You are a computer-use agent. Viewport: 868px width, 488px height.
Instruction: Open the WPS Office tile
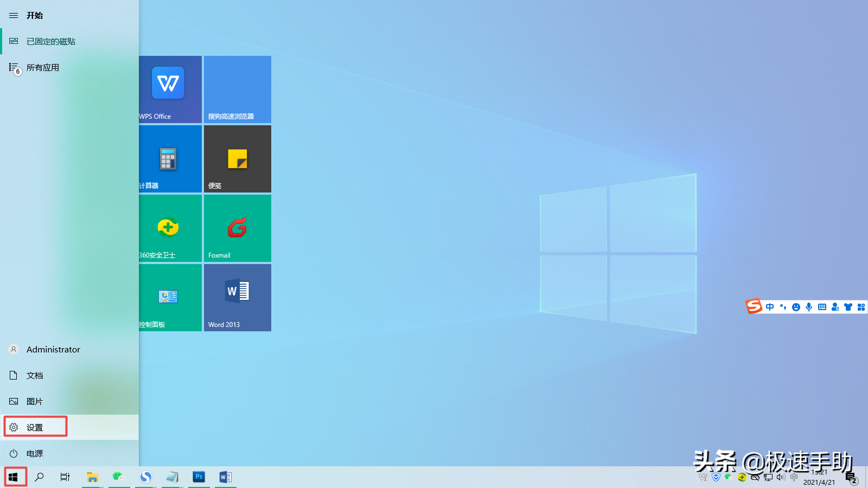(x=170, y=89)
